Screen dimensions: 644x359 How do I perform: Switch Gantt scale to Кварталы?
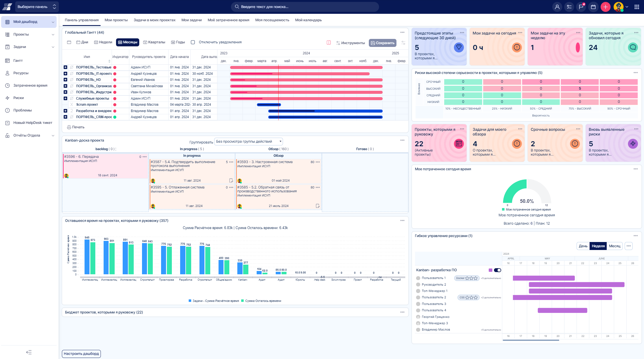154,42
